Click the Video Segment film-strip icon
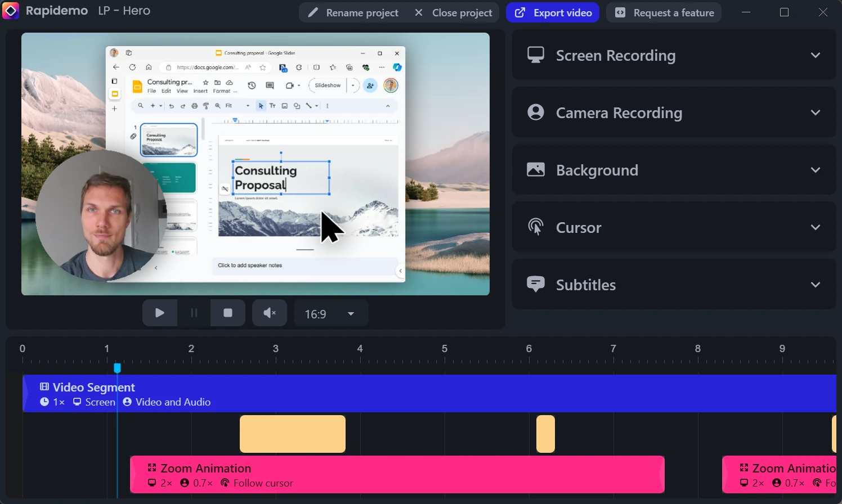Screen dimensions: 842x504 (44, 386)
